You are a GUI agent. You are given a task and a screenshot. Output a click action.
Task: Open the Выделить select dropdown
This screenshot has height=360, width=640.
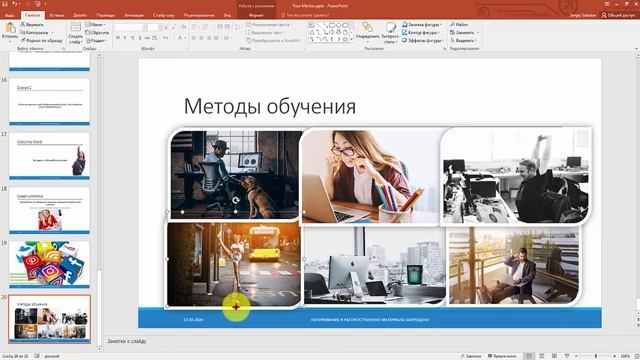pyautogui.click(x=463, y=40)
